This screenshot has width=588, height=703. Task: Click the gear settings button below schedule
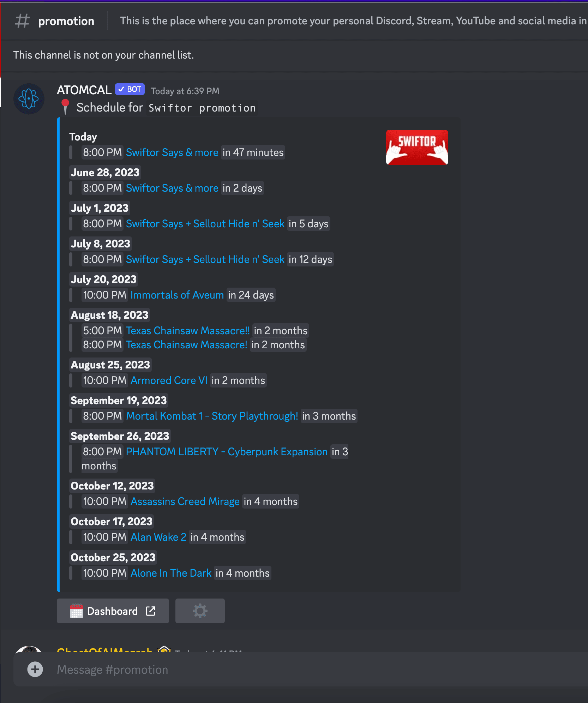click(200, 611)
